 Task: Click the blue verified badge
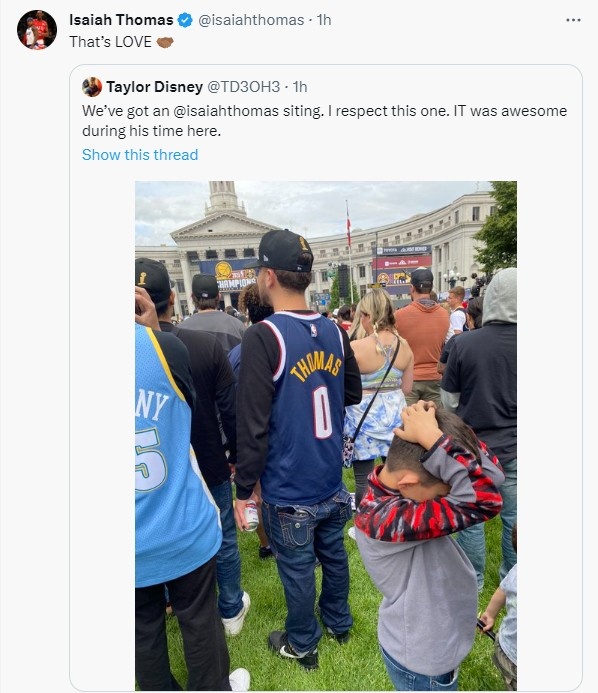pos(185,20)
